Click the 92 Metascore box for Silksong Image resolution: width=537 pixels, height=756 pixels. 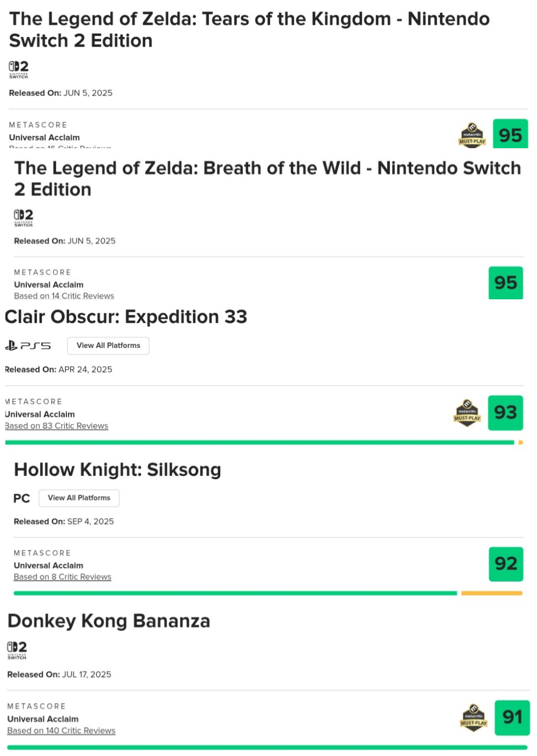click(506, 564)
